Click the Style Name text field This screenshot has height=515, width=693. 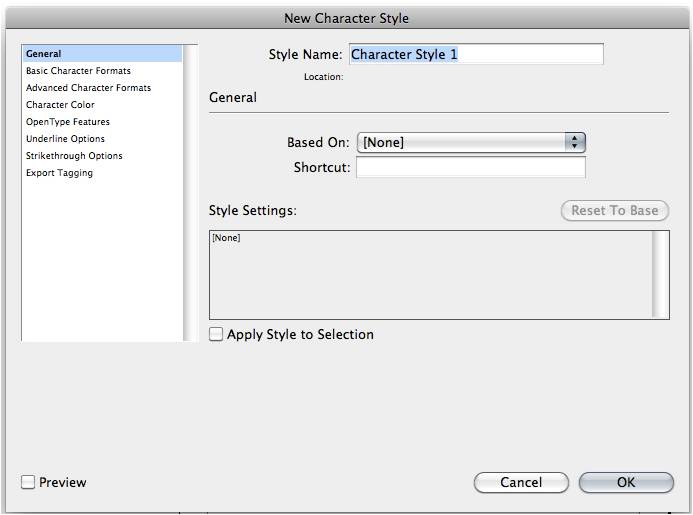pyautogui.click(x=476, y=54)
